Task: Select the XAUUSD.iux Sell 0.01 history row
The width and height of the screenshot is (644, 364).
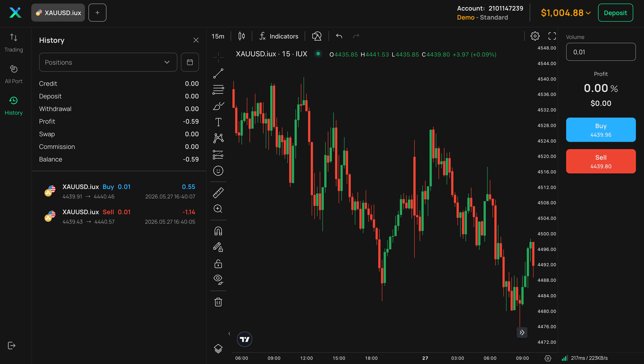Action: coord(119,216)
